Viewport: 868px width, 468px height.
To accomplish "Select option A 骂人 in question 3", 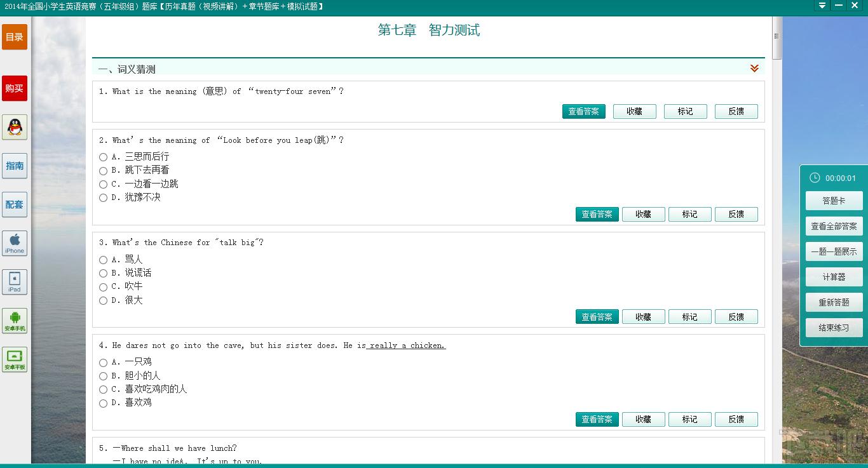I will tap(103, 260).
